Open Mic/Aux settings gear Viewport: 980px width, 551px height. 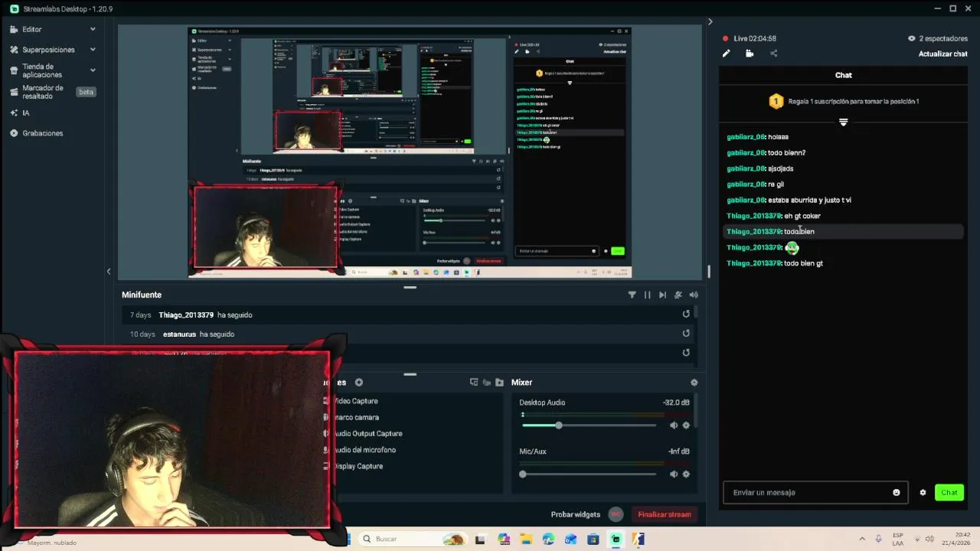(x=686, y=474)
